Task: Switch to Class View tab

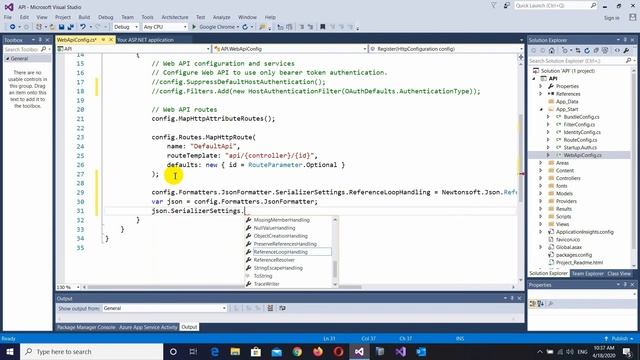Action: click(x=619, y=273)
